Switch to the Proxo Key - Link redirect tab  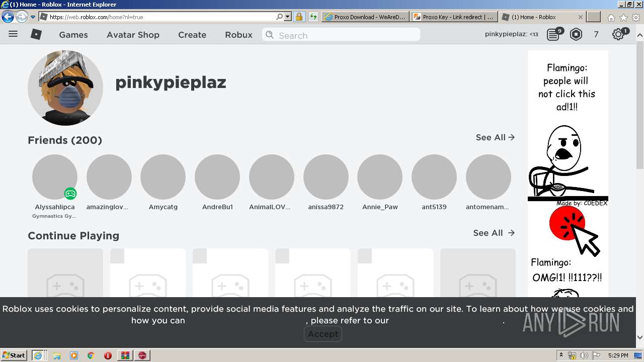[454, 17]
